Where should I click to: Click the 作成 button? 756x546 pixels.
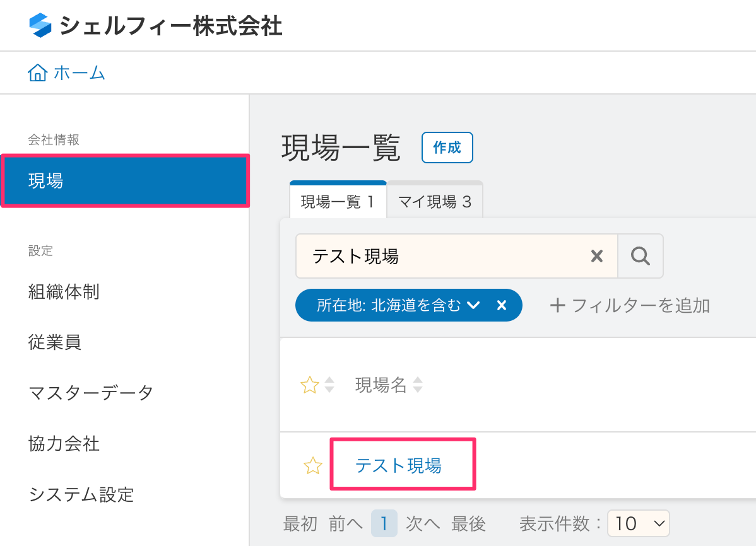[x=447, y=148]
